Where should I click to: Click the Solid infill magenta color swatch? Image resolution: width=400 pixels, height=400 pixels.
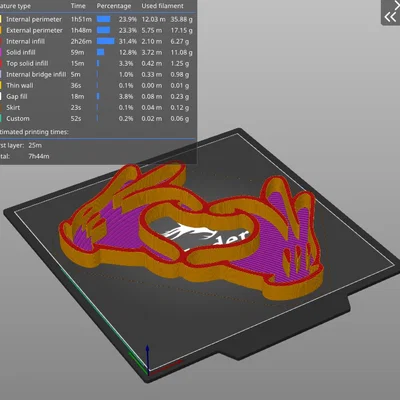pos(1,52)
